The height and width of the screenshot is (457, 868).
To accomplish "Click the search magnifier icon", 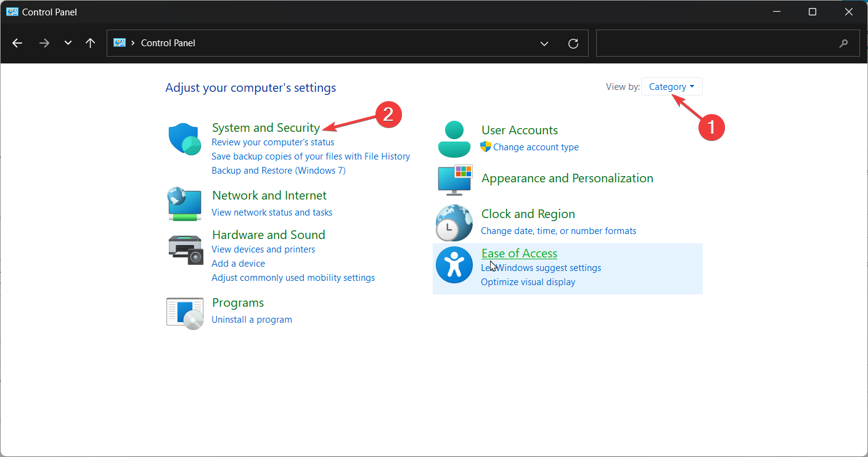I will 843,43.
